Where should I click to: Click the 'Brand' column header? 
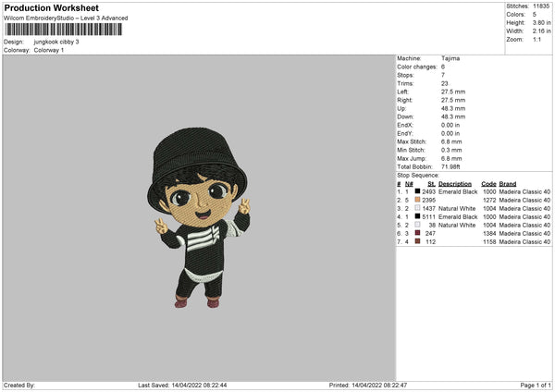click(508, 184)
